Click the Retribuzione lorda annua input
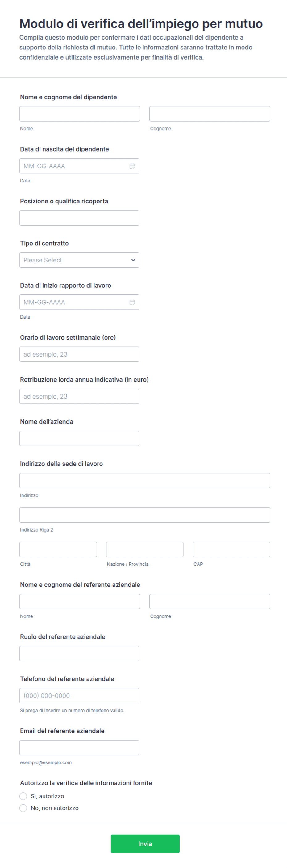Screen dimensions: 287x868 tap(79, 396)
